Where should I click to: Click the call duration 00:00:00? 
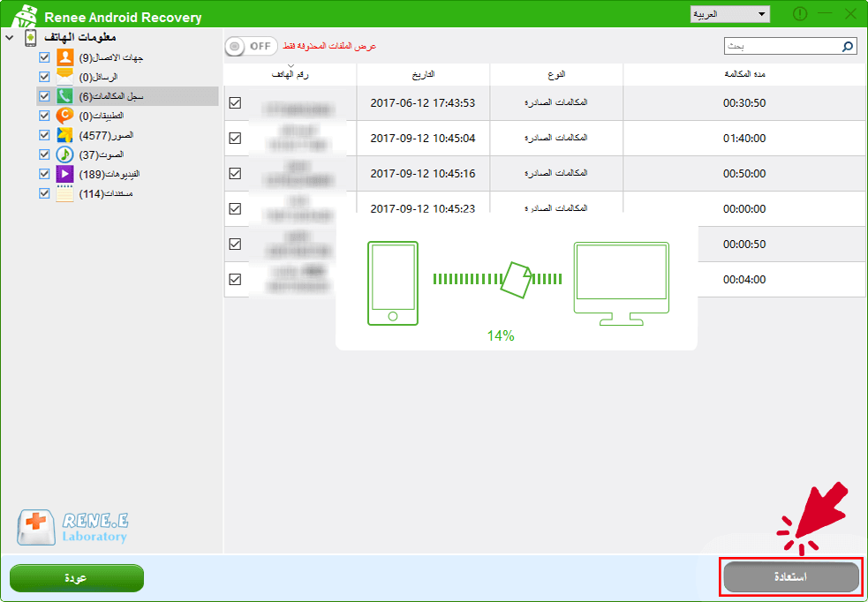point(744,209)
